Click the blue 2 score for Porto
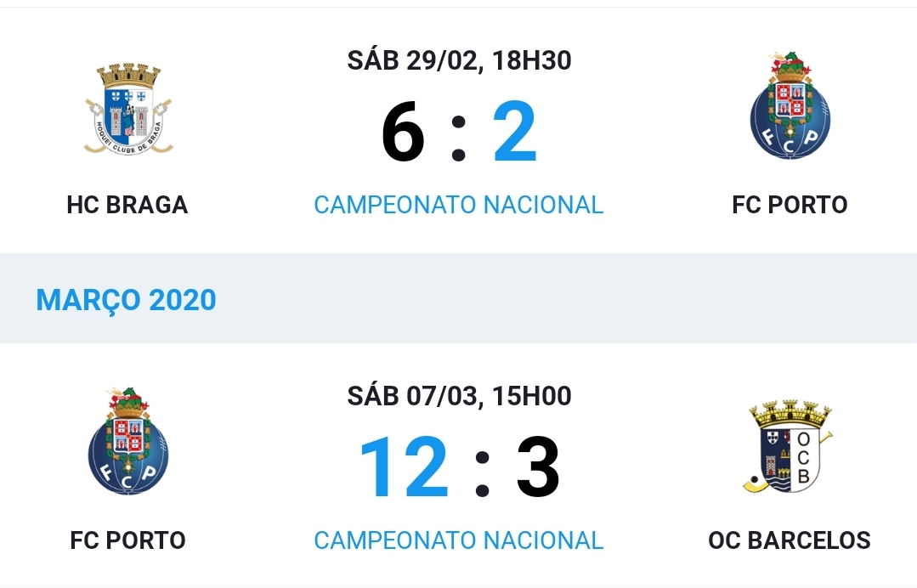The width and height of the screenshot is (917, 588). 515,132
